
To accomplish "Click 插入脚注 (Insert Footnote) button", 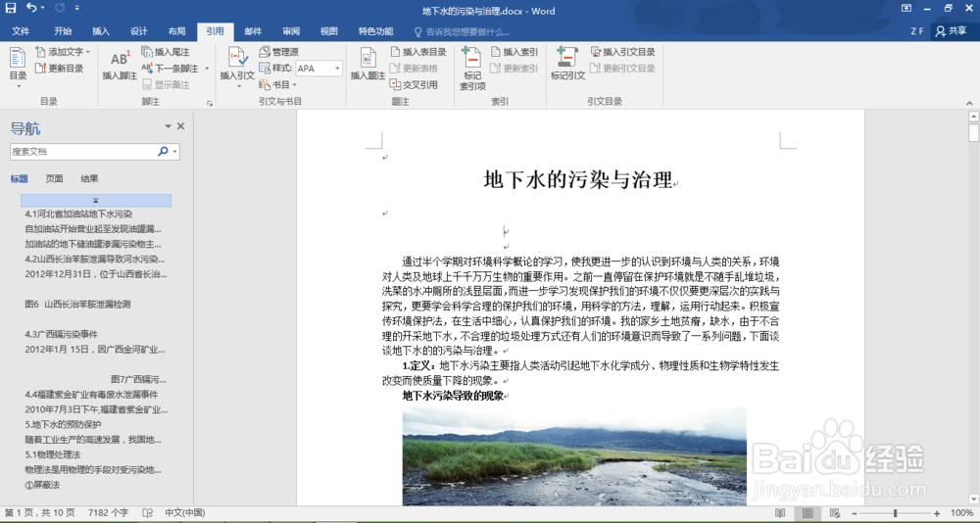I will click(x=120, y=65).
